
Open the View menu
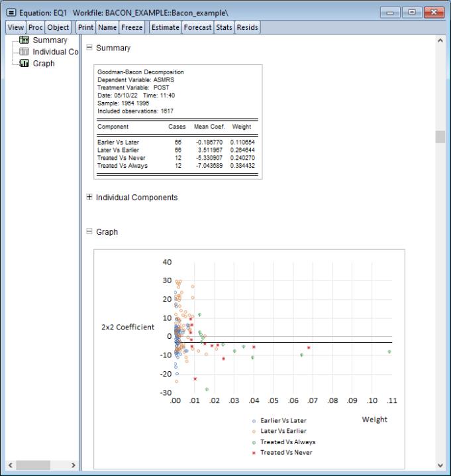pyautogui.click(x=14, y=27)
